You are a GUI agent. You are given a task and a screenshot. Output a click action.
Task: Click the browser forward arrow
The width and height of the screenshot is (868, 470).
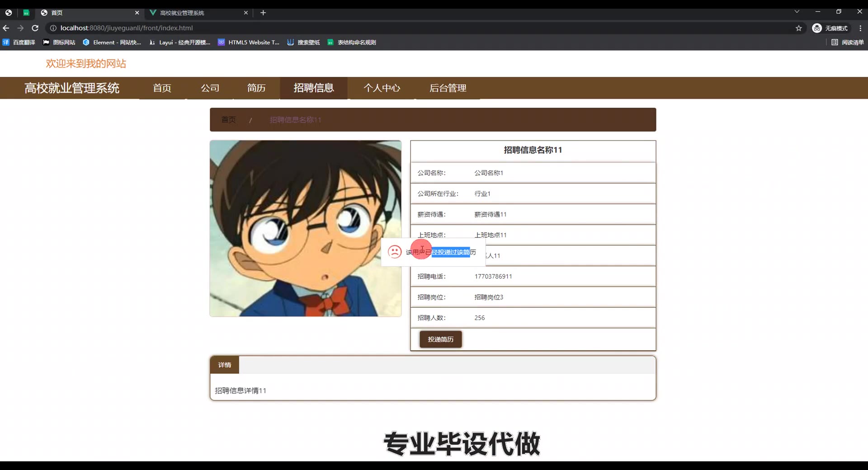tap(20, 28)
